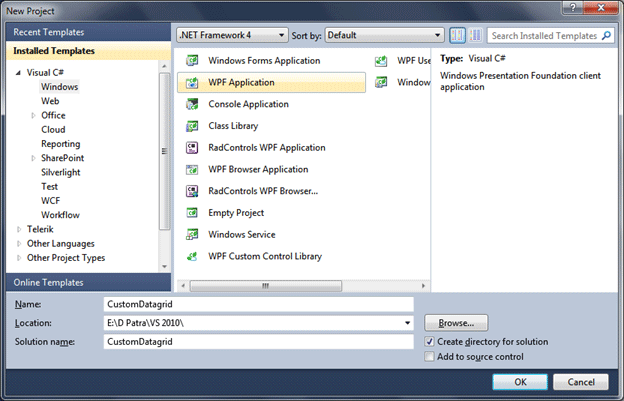The height and width of the screenshot is (401, 624).
Task: Click the template list scroll right arrow
Action: point(423,286)
